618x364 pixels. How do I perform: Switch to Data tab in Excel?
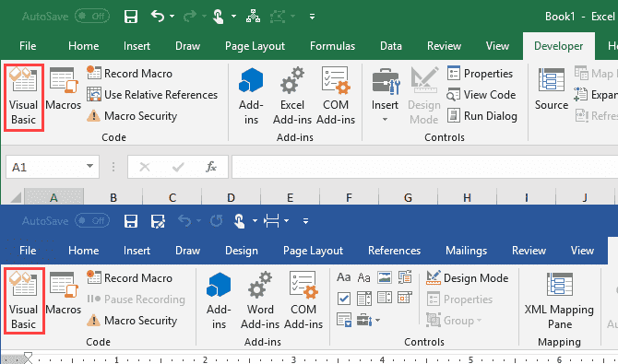point(390,46)
